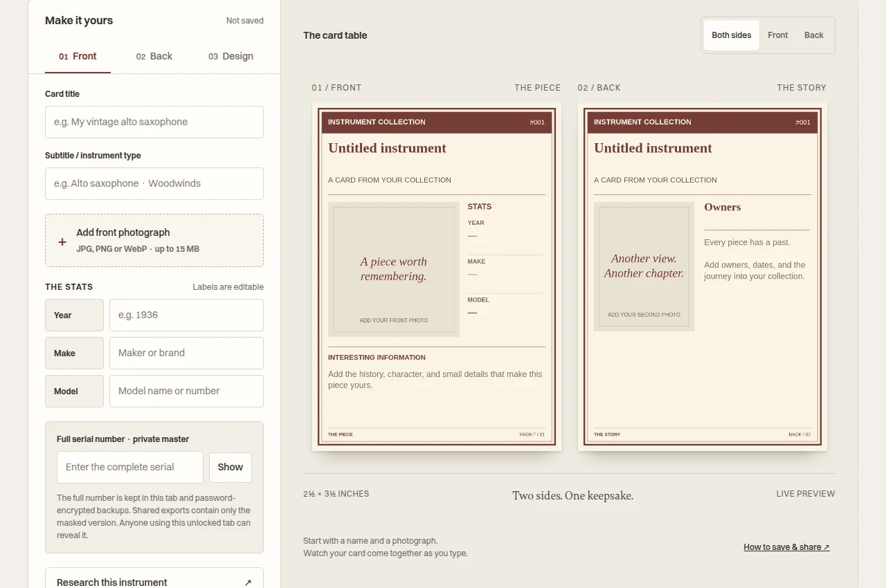Click the Add front photograph upload area

pyautogui.click(x=154, y=240)
